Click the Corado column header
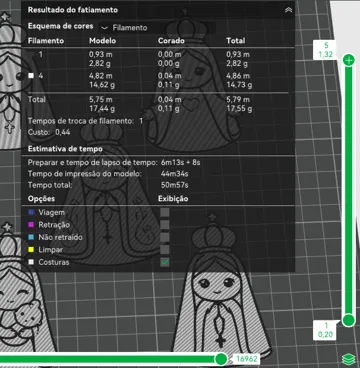360x368 pixels. [171, 41]
